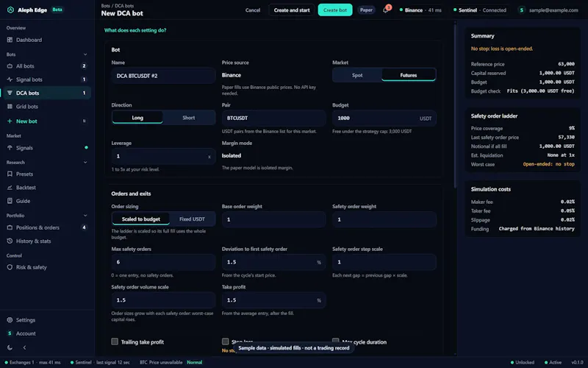Open Signal bots page
This screenshot has width=588, height=368.
(46, 79)
